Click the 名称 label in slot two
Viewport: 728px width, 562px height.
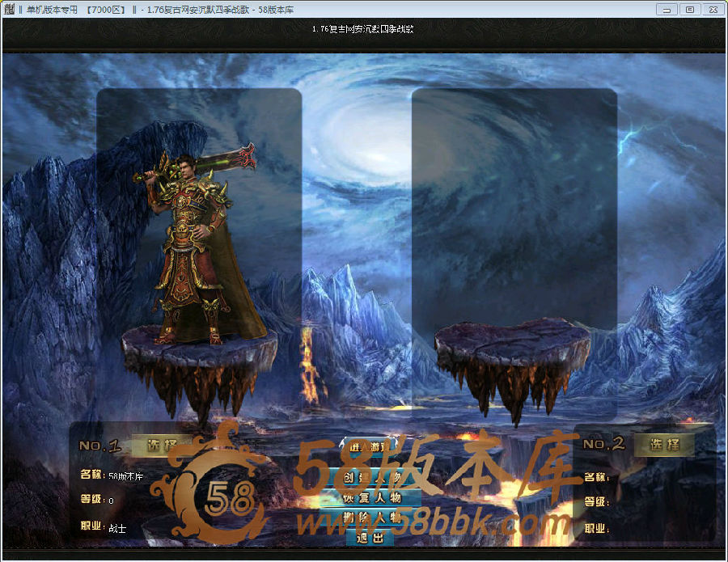(x=597, y=476)
